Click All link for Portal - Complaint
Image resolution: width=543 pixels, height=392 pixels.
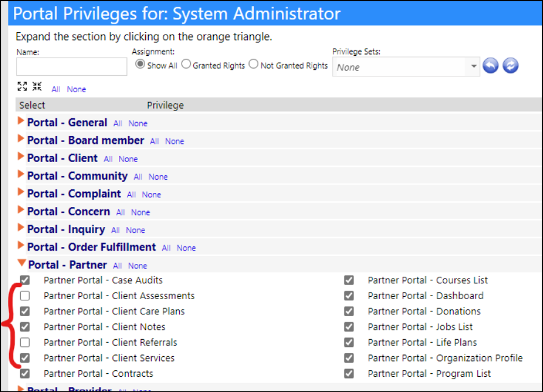[x=131, y=194]
